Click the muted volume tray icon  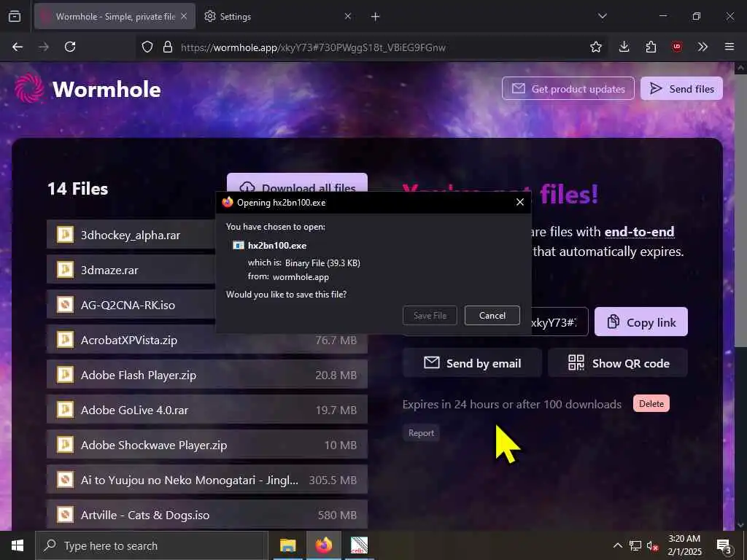point(652,545)
